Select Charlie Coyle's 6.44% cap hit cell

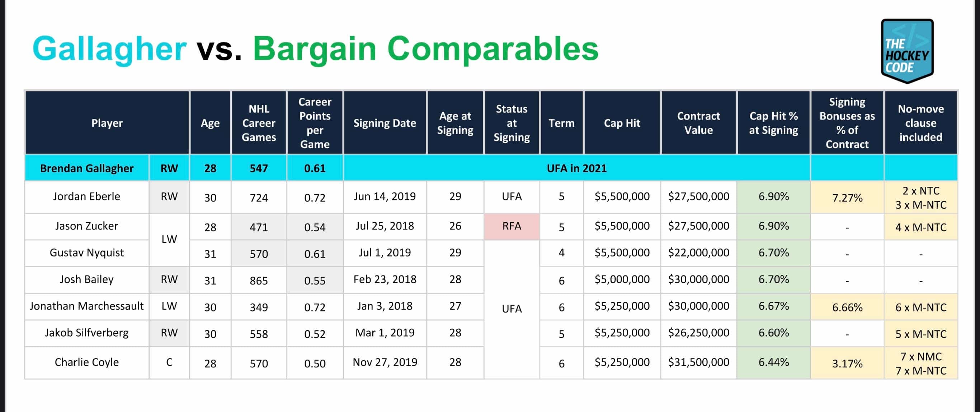click(x=773, y=362)
